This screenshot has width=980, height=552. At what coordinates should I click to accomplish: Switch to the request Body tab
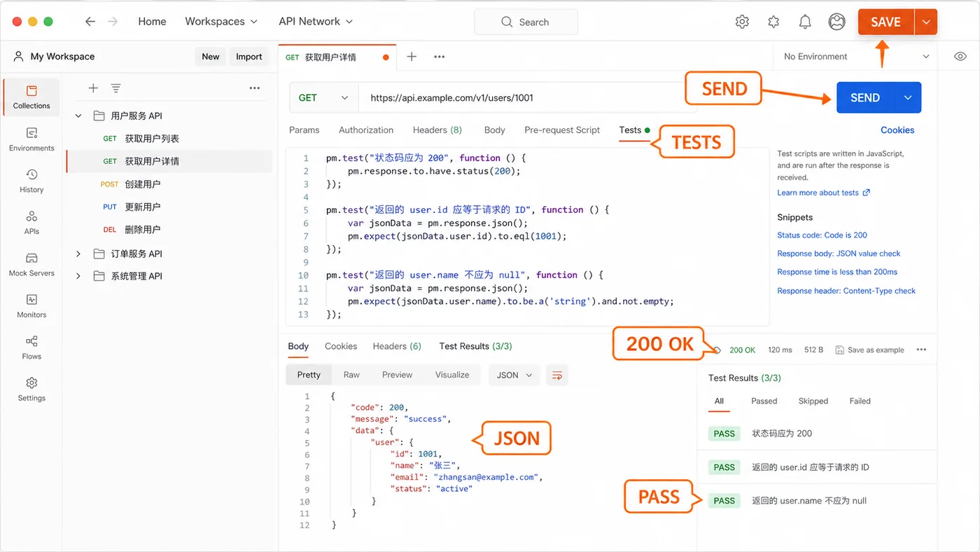(x=494, y=130)
